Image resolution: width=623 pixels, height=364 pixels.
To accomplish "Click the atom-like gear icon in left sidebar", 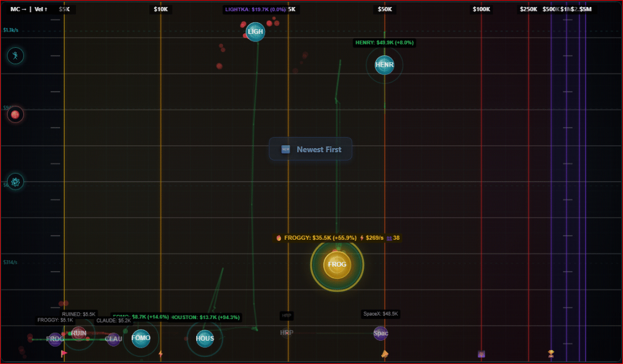I will pos(15,182).
